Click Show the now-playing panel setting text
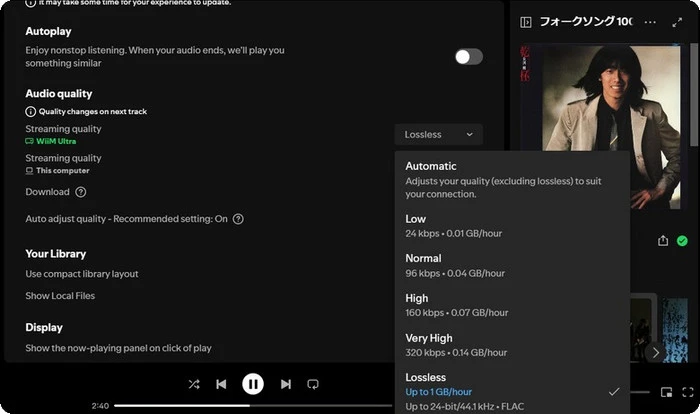 coord(118,348)
